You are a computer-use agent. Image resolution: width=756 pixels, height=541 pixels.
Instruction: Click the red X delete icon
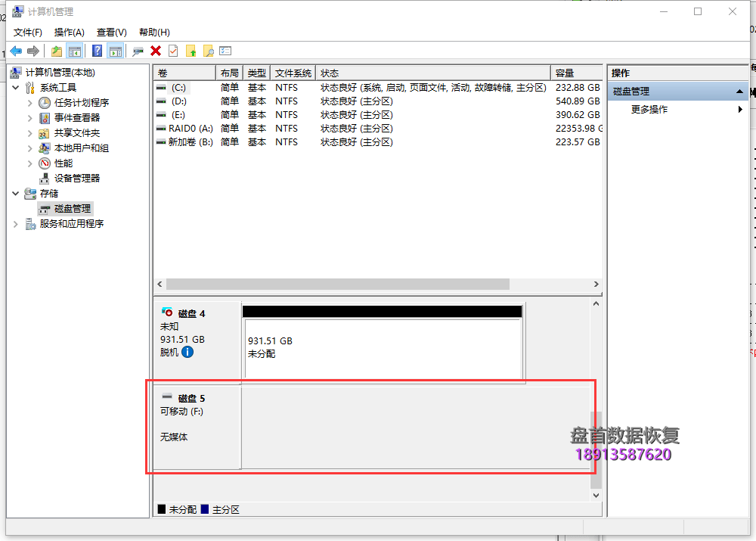click(156, 51)
